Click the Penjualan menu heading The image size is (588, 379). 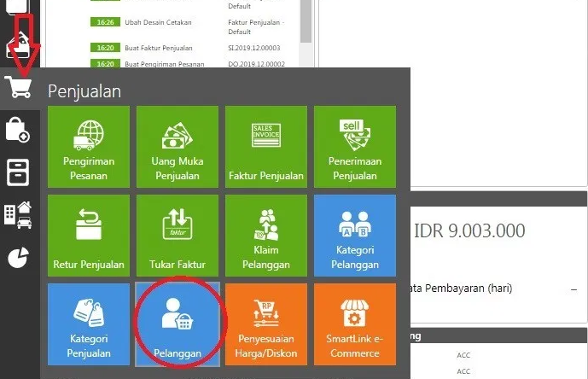pyautogui.click(x=84, y=91)
